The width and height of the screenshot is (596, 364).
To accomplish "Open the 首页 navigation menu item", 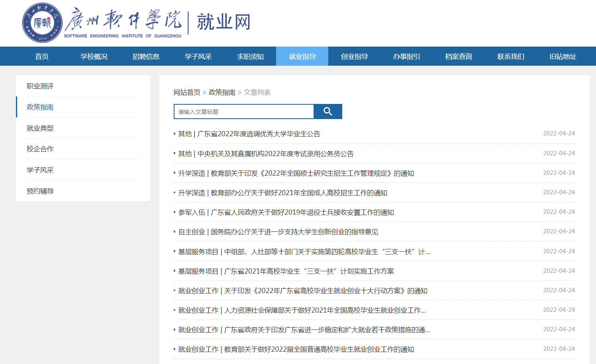I will point(42,57).
